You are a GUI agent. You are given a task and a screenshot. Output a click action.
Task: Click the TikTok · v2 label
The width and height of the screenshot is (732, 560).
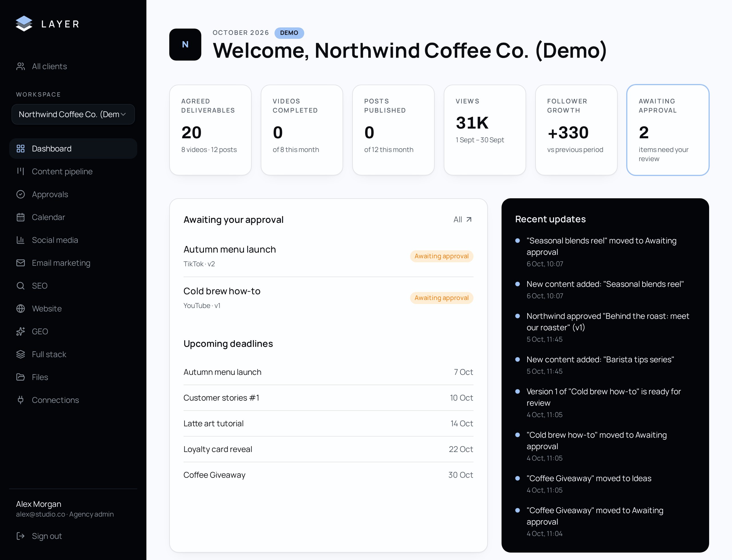(199, 264)
